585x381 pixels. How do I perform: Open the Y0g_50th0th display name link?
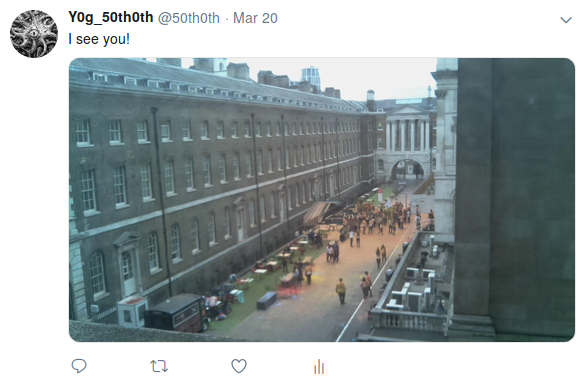pos(110,18)
